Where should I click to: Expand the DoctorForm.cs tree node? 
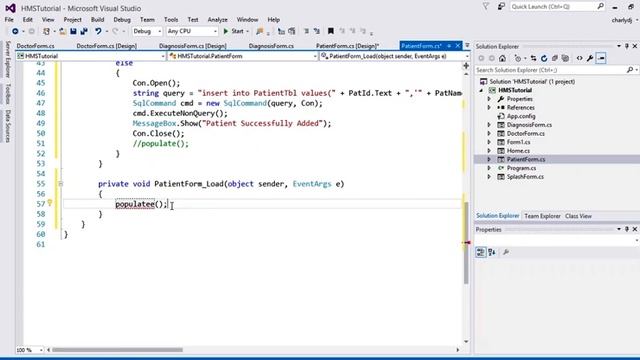489,133
